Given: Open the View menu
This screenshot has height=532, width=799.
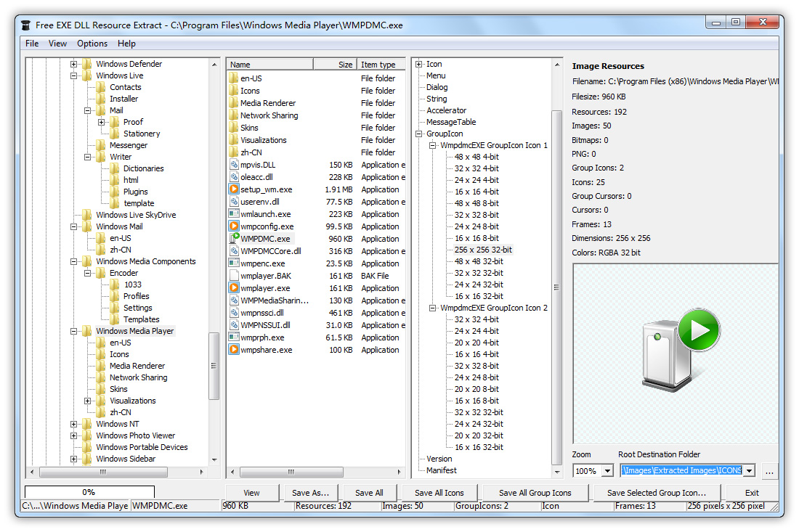Looking at the screenshot, I should pyautogui.click(x=57, y=43).
